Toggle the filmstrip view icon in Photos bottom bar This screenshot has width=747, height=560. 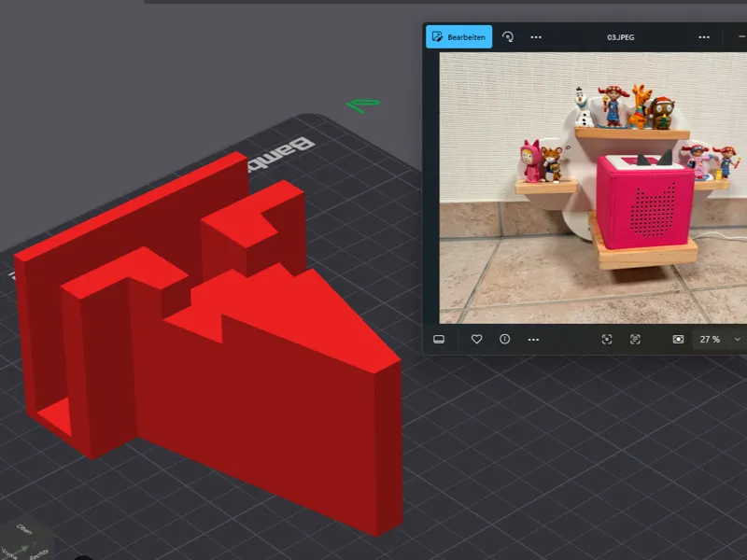[x=439, y=339]
